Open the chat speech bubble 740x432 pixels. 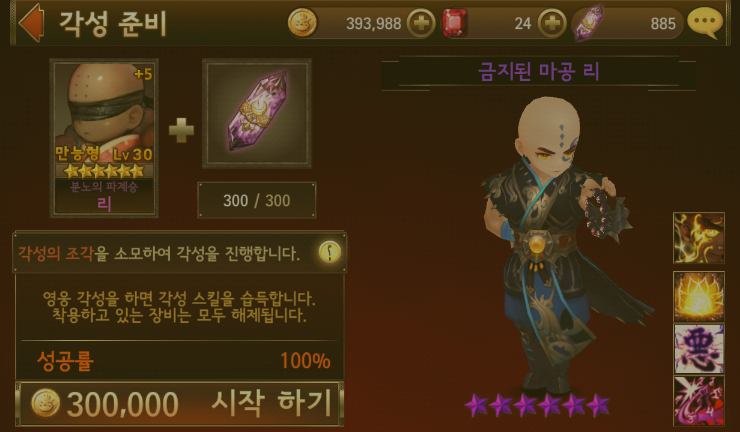click(x=705, y=23)
